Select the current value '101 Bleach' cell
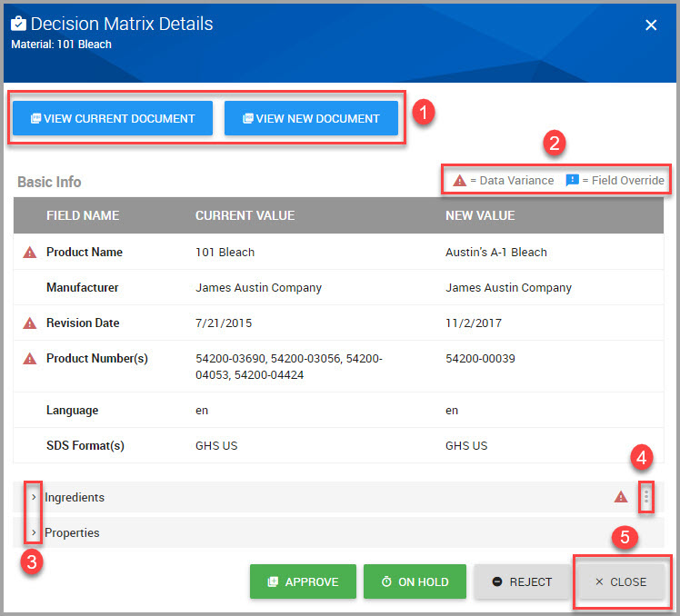The height and width of the screenshot is (616, 680). 225,253
